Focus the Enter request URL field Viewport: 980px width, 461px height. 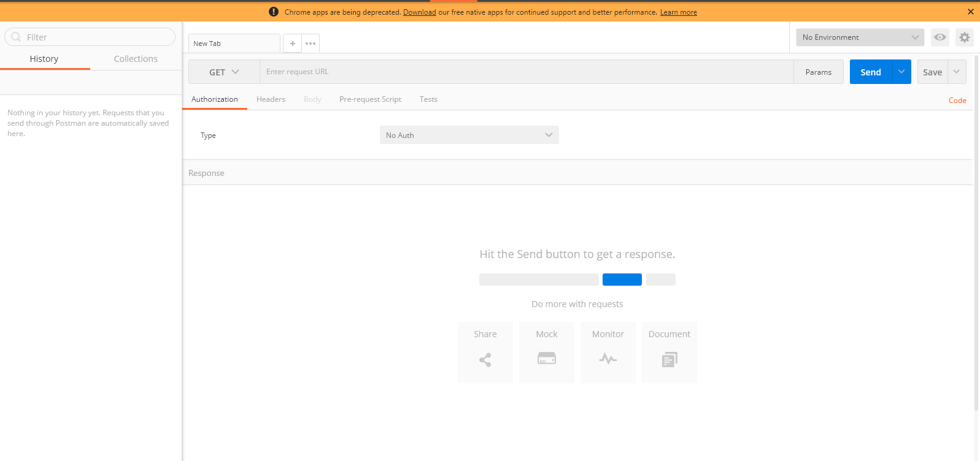pyautogui.click(x=527, y=72)
